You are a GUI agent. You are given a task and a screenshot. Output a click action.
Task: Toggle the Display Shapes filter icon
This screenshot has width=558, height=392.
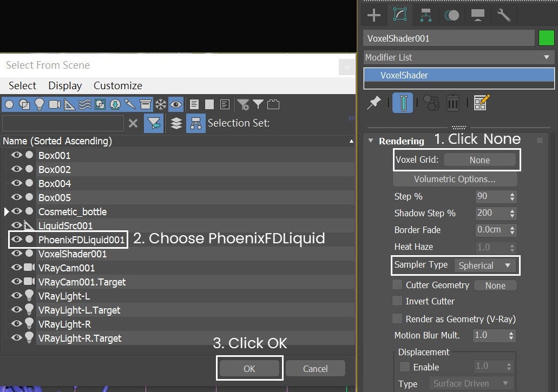coord(24,104)
